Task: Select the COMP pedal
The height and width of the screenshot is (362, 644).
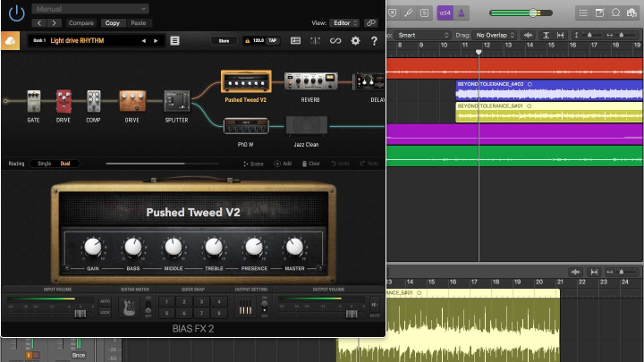Action: [x=94, y=101]
